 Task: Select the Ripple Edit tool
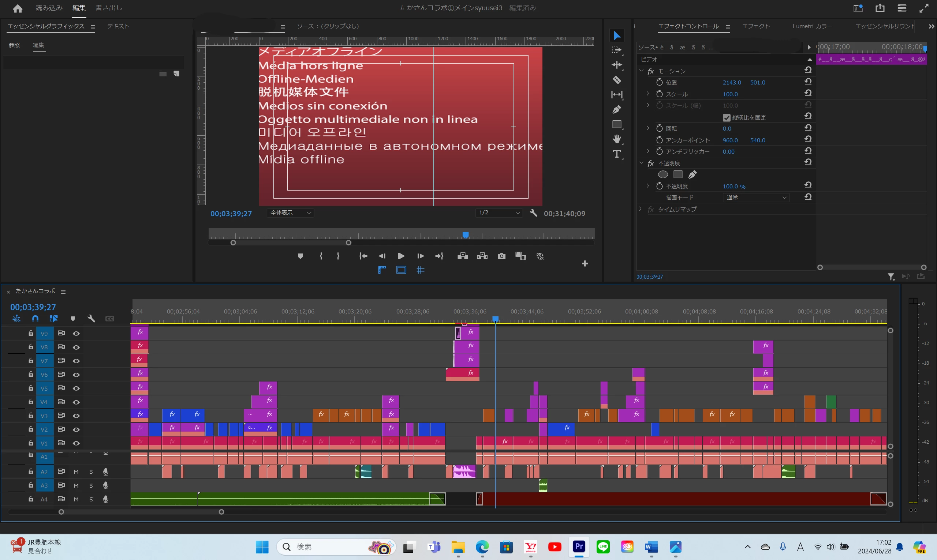pos(616,65)
